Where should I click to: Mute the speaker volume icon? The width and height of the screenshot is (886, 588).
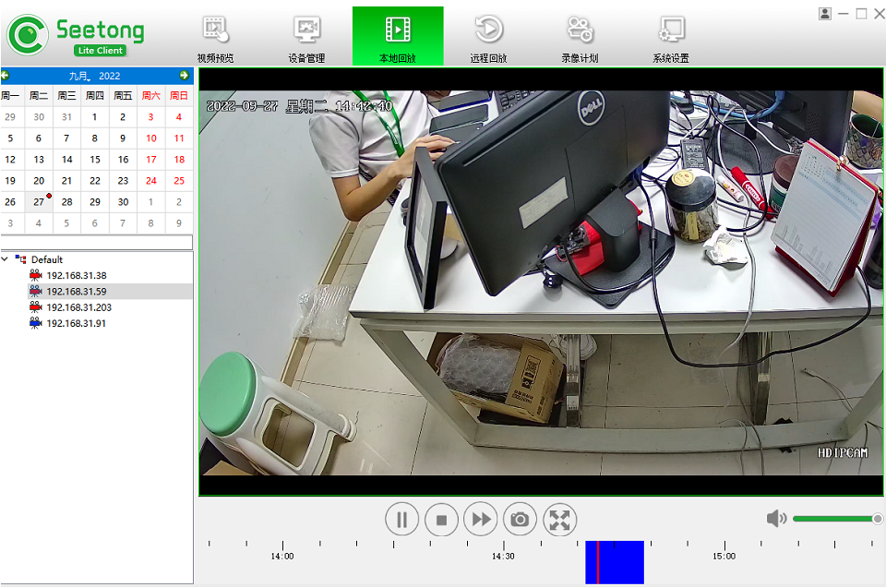[776, 519]
